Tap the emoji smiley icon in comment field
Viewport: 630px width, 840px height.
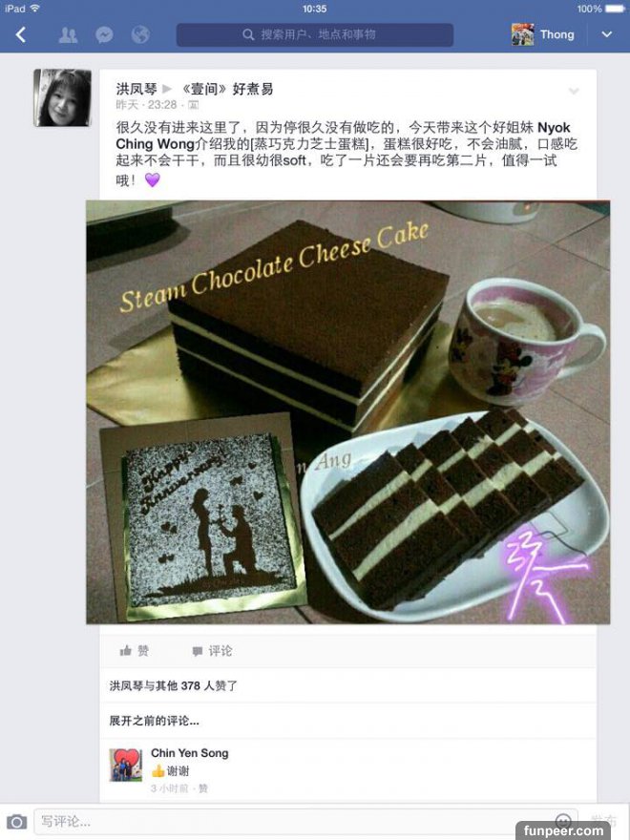(563, 820)
